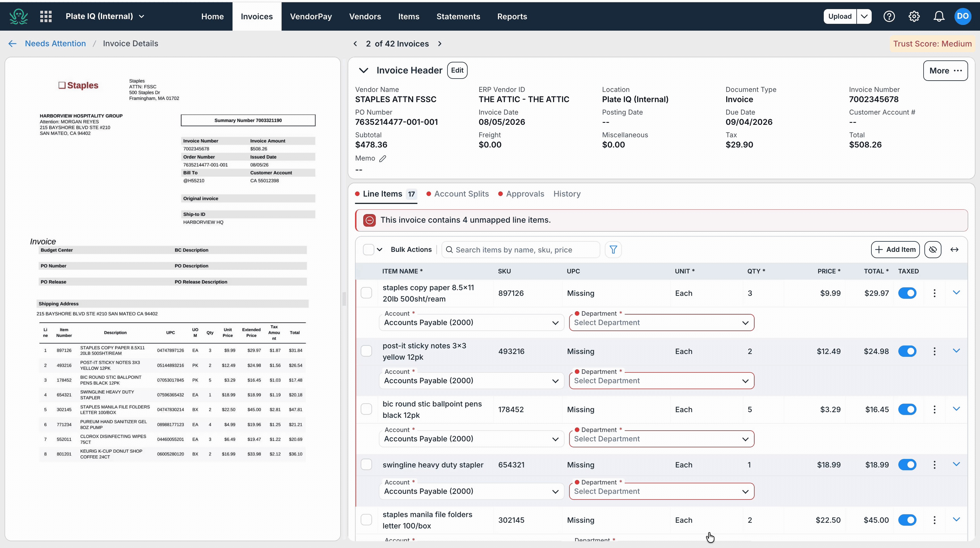Screen dimensions: 980x548
Task: Click the filter funnel icon
Action: click(x=613, y=250)
